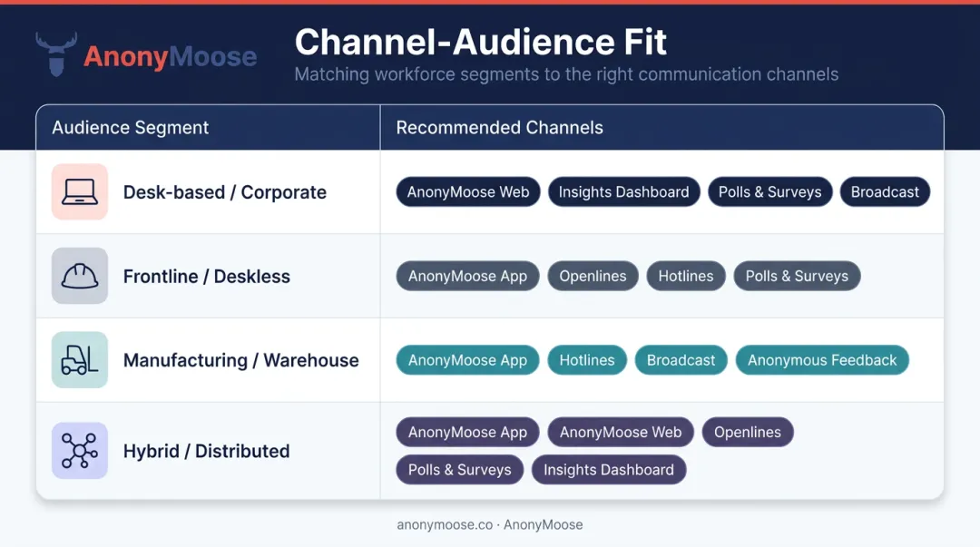
Task: Pick Broadcast pill in Manufacturing / Warehouse row
Action: (681, 360)
